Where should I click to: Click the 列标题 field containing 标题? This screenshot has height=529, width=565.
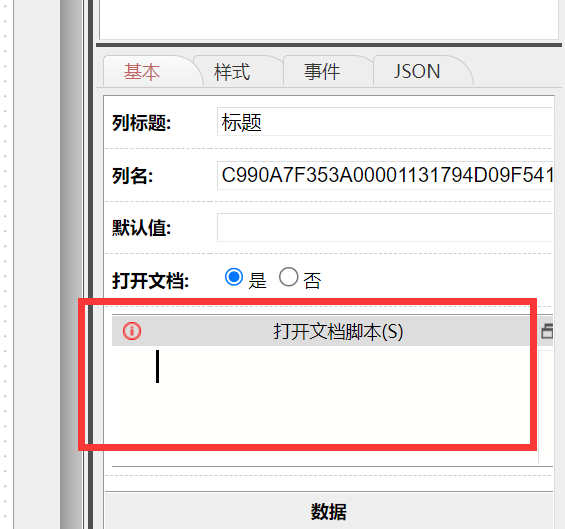click(x=385, y=122)
